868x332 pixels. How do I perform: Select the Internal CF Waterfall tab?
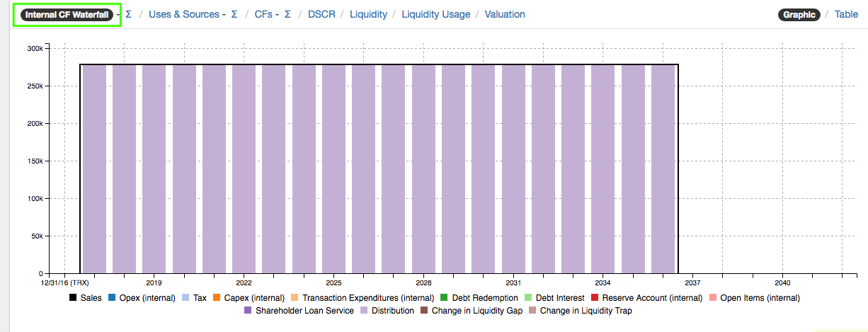pyautogui.click(x=67, y=14)
